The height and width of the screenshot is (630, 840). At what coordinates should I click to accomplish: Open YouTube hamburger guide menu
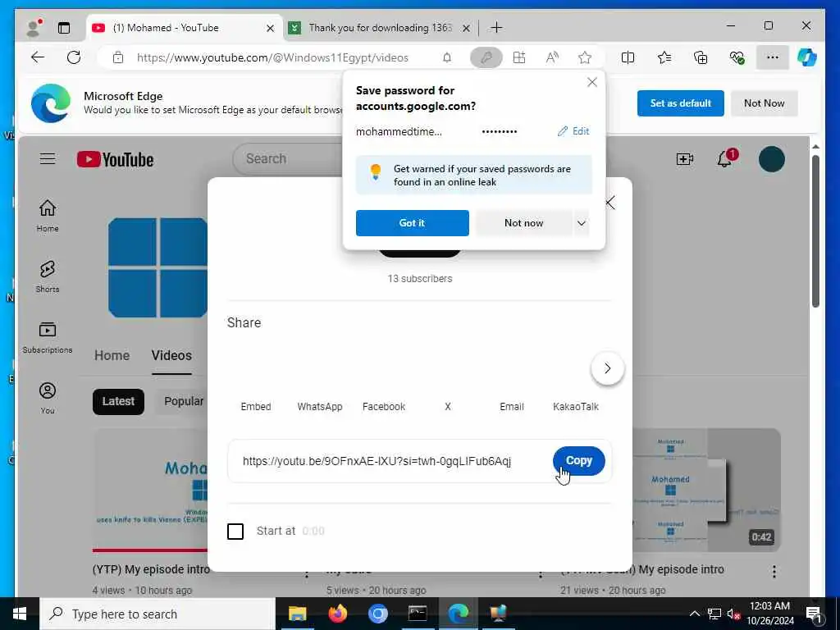[47, 158]
